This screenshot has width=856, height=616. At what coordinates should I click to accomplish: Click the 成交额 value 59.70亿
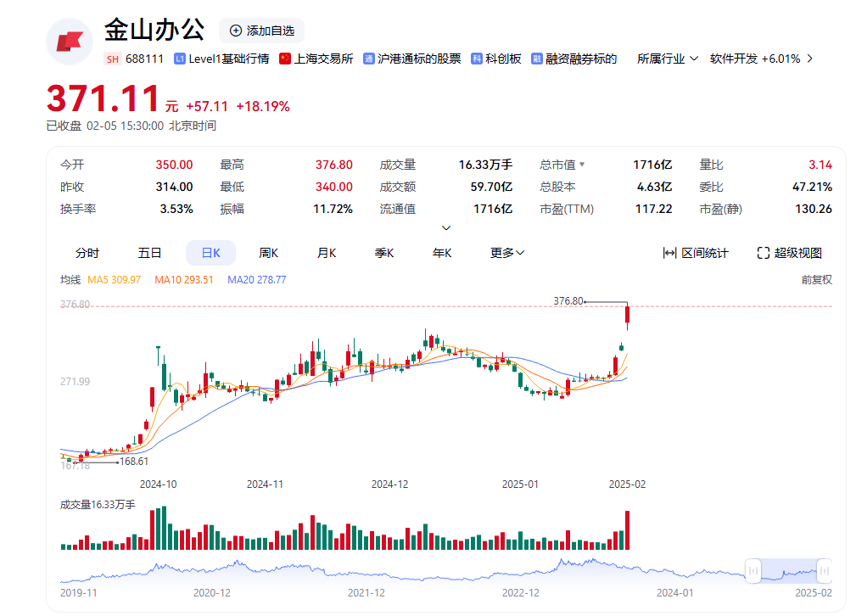click(x=491, y=187)
